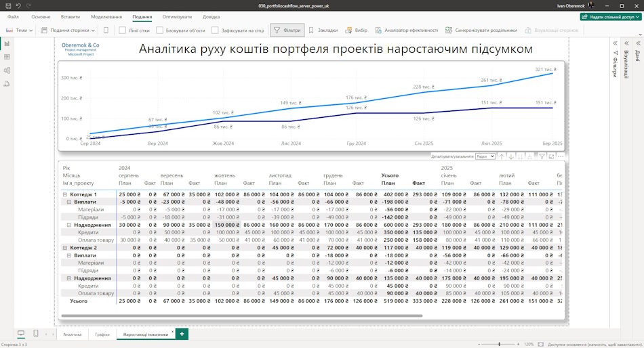This screenshot has height=348, width=644.
Task: Click the Undo arrow icon
Action: (x=18, y=5)
